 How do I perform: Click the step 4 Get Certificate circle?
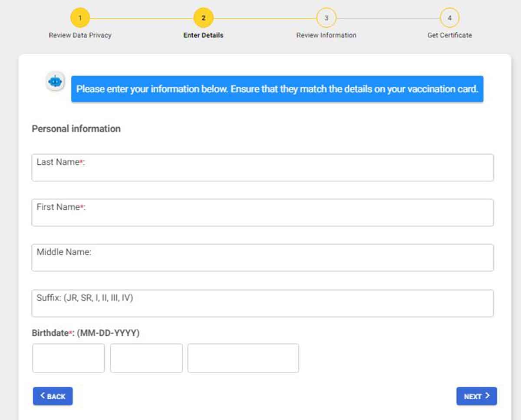click(x=449, y=18)
